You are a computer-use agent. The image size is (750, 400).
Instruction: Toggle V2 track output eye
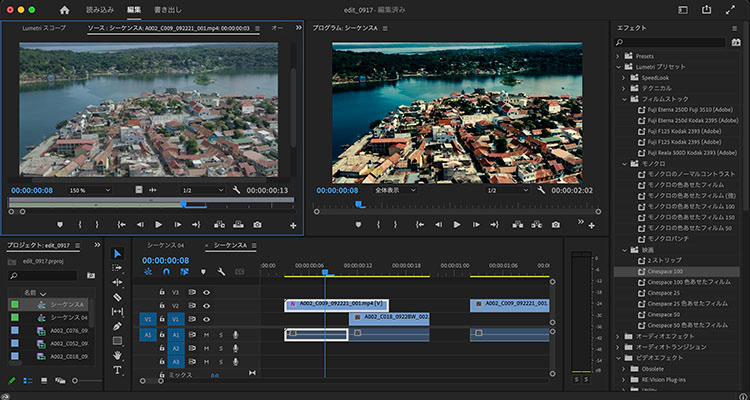(x=206, y=305)
